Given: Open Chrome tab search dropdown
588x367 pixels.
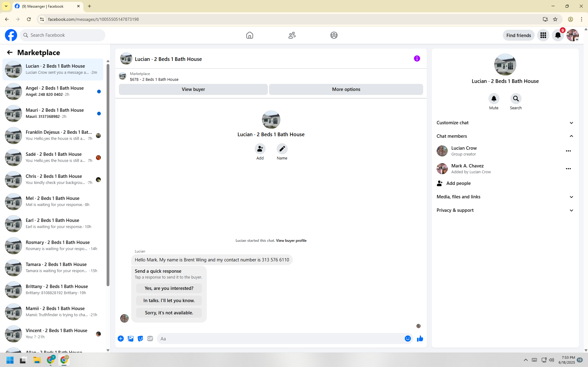Looking at the screenshot, I should click(6, 6).
